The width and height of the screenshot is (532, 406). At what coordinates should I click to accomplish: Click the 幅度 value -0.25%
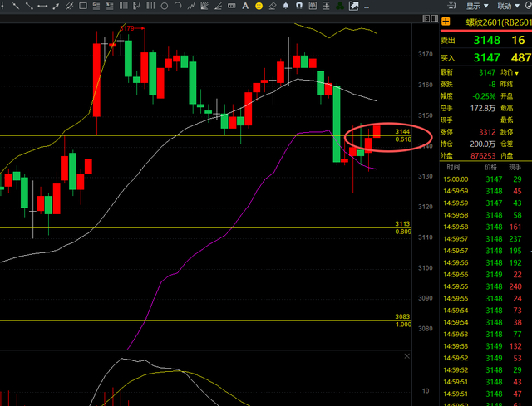coord(484,96)
